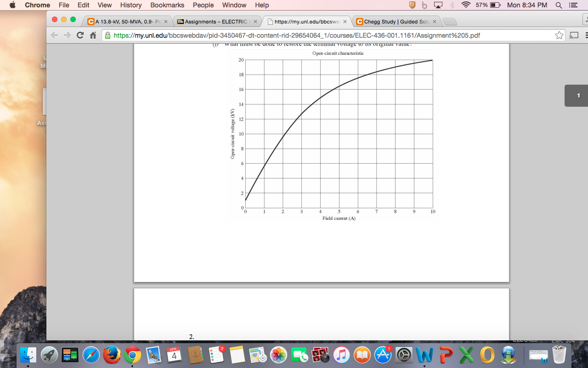Viewport: 588px width, 368px height.
Task: Close the Assignments – ELECTRIC tab
Action: coord(255,22)
